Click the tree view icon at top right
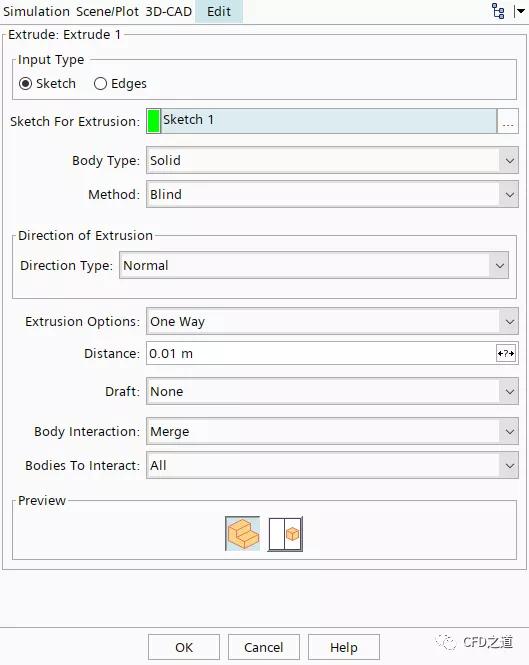 click(498, 11)
